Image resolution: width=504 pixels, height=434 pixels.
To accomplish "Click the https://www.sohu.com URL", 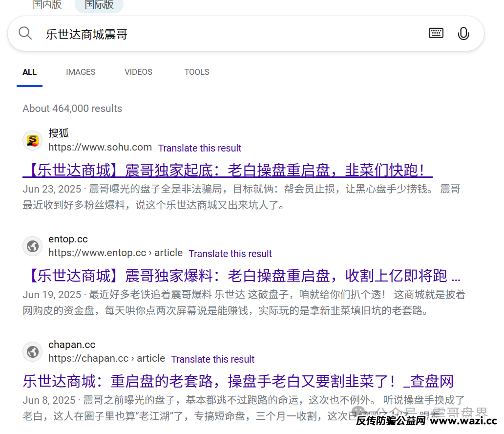I will tap(100, 147).
